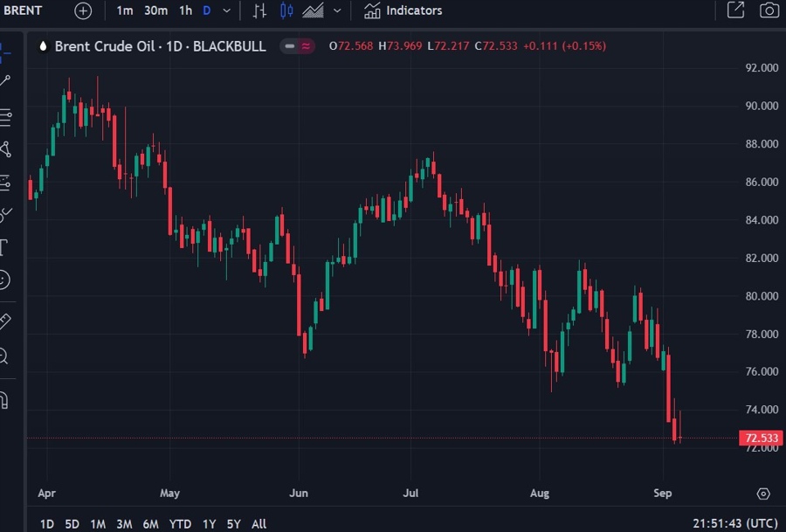786x532 pixels.
Task: Open the BRENT symbol search
Action: [x=21, y=10]
